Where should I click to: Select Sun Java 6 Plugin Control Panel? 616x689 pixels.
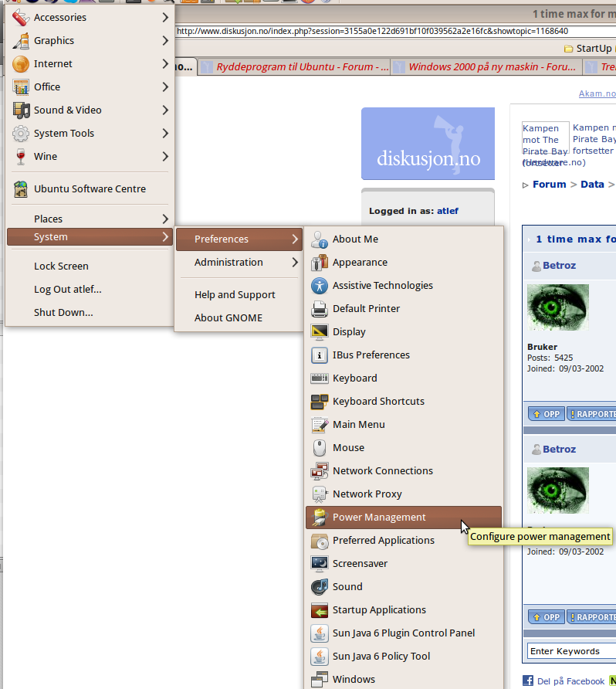(404, 633)
